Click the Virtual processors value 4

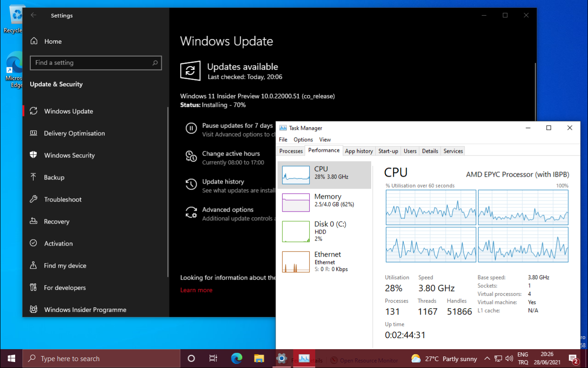point(530,294)
